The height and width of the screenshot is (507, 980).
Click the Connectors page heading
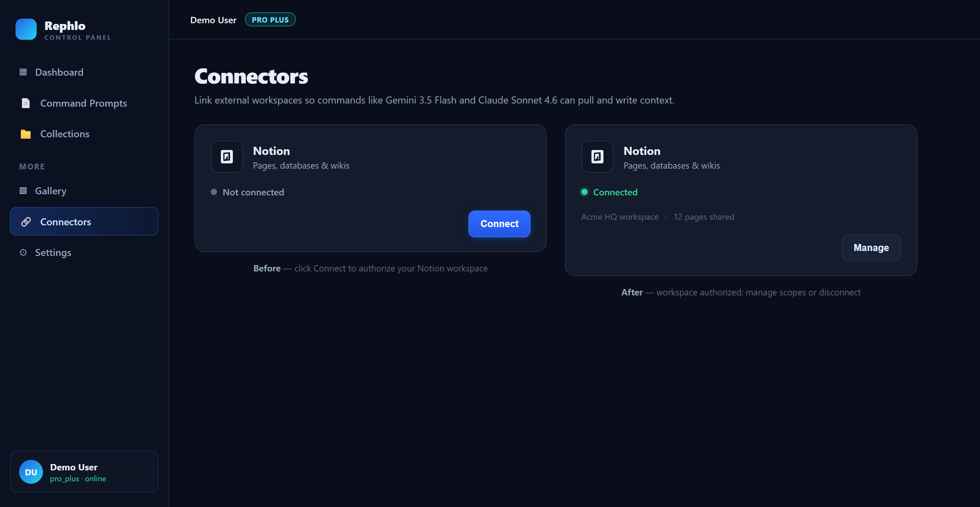pos(252,76)
